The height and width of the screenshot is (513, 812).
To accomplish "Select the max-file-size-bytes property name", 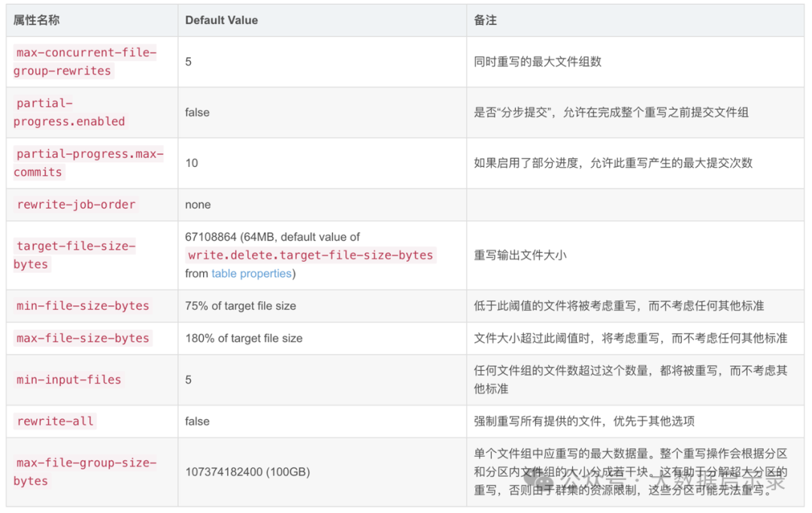I will 83,338.
